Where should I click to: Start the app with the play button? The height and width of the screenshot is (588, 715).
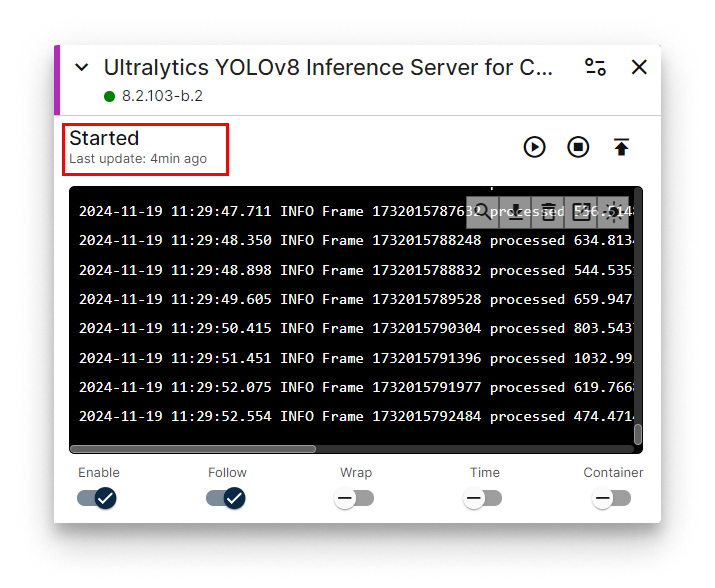[x=534, y=147]
